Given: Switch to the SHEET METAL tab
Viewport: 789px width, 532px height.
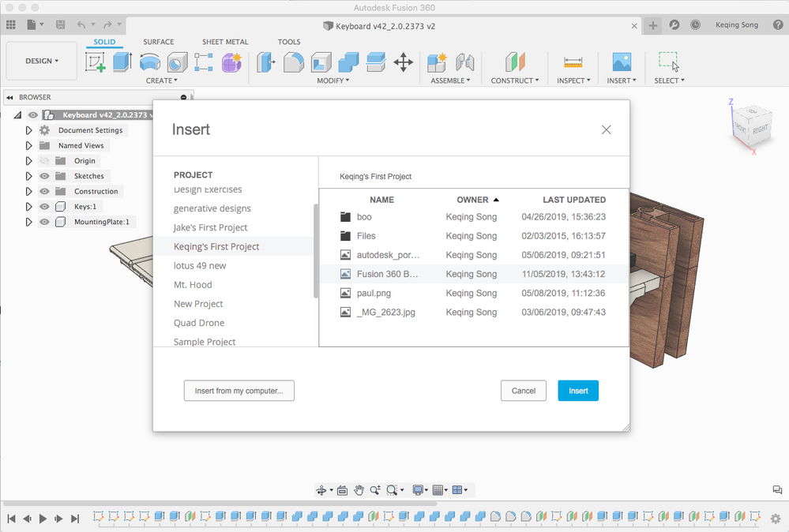Looking at the screenshot, I should point(225,42).
